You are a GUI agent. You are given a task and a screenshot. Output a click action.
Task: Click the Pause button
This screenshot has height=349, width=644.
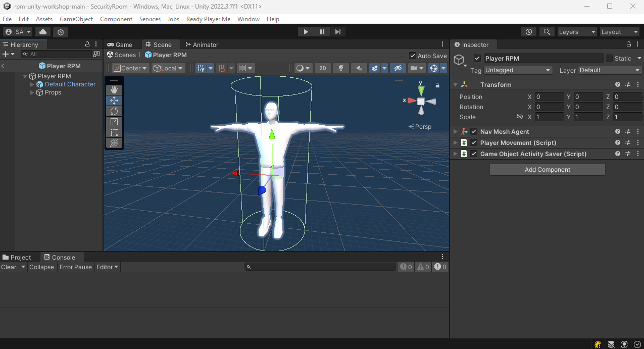point(322,32)
